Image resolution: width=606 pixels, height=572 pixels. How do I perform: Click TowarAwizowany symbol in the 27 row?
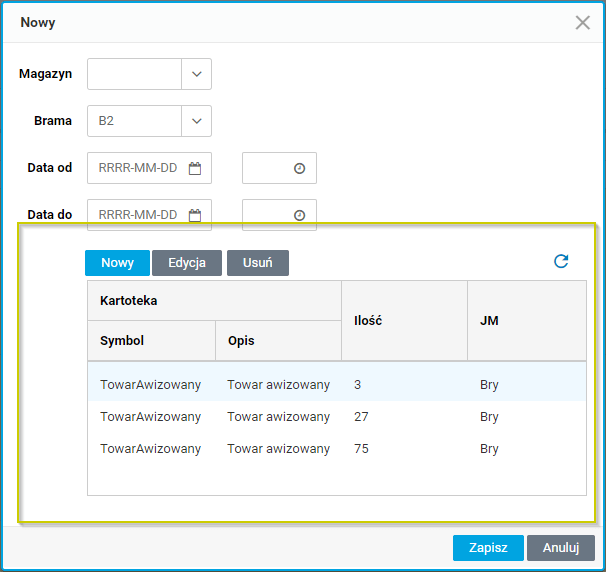pyautogui.click(x=150, y=417)
